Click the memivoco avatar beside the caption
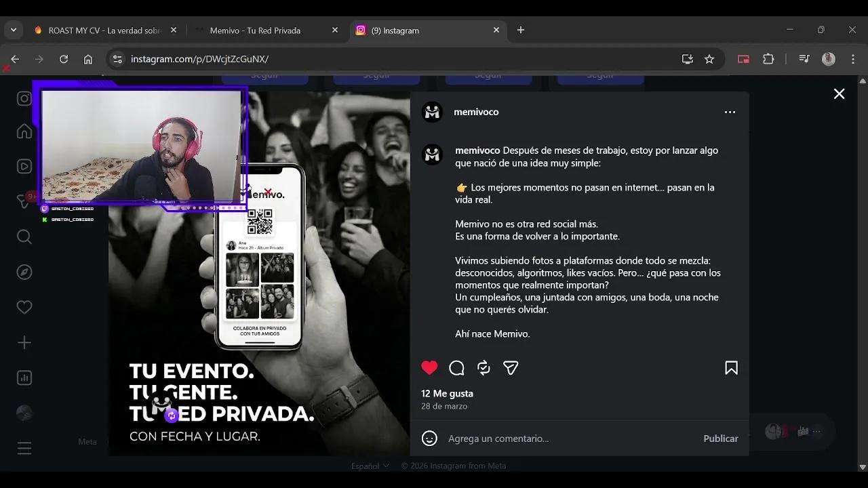This screenshot has height=488, width=868. (x=432, y=155)
